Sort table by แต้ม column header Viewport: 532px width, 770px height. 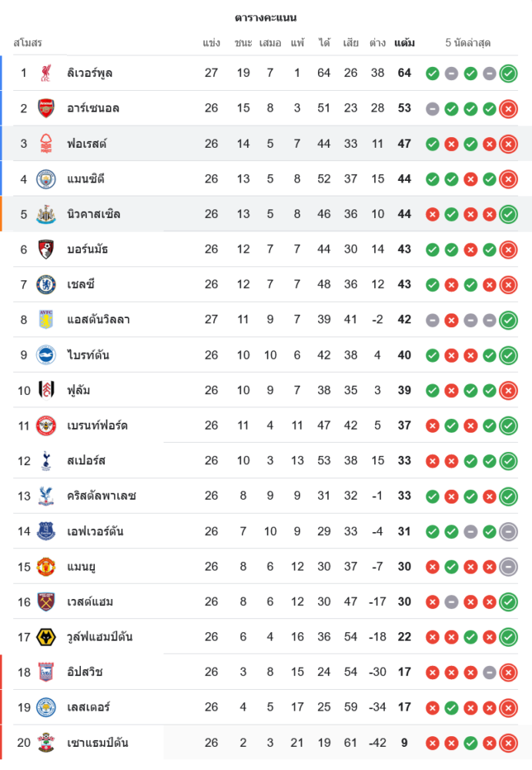click(x=404, y=43)
